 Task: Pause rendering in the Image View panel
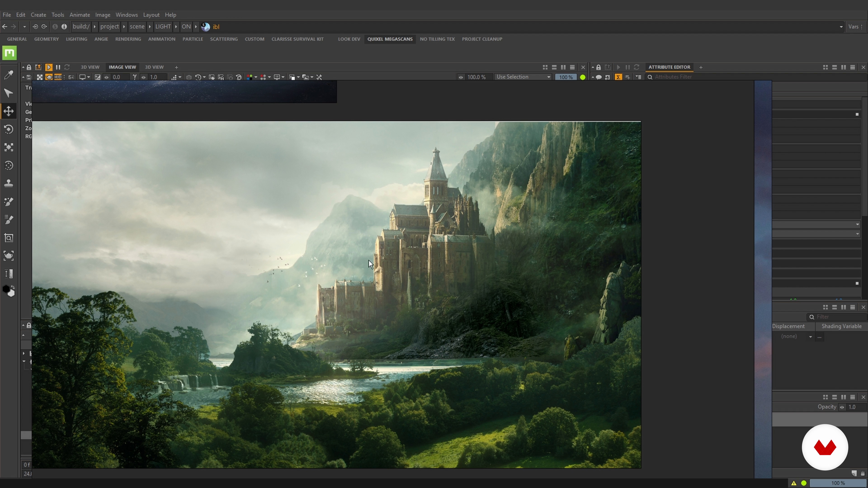coord(58,67)
